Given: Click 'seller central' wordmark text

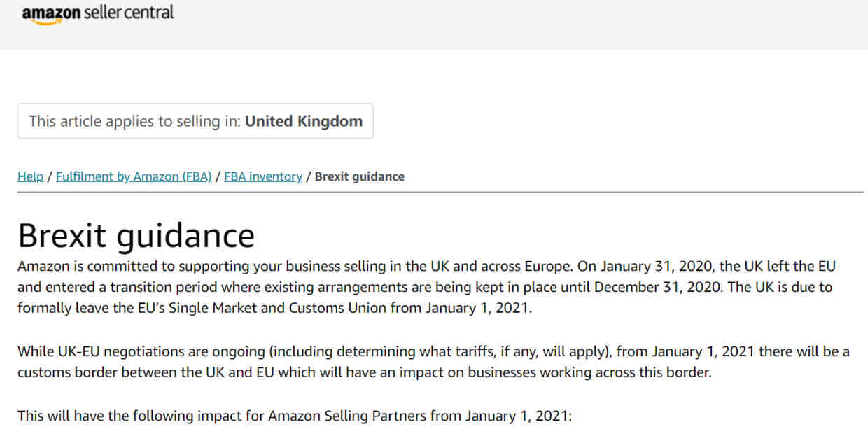Looking at the screenshot, I should click(128, 13).
